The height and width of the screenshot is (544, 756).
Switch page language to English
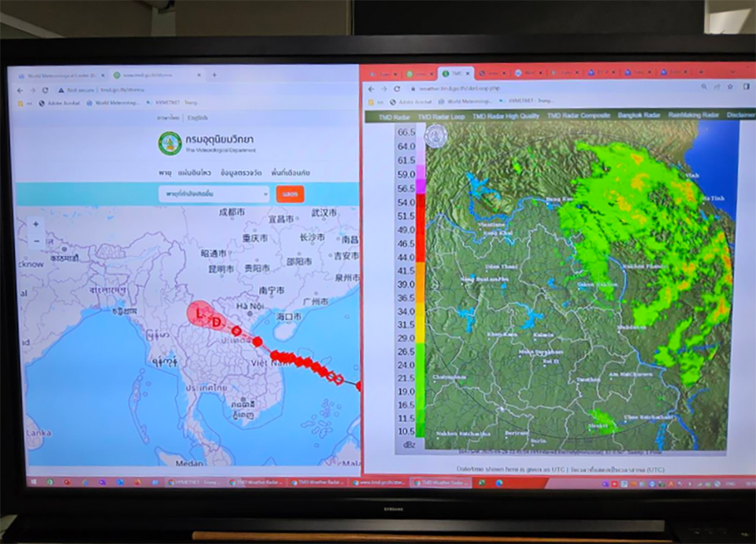click(x=197, y=118)
